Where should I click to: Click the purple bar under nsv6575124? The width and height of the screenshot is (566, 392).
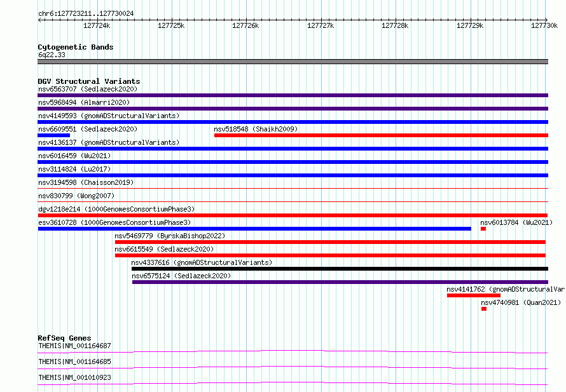[x=340, y=282]
